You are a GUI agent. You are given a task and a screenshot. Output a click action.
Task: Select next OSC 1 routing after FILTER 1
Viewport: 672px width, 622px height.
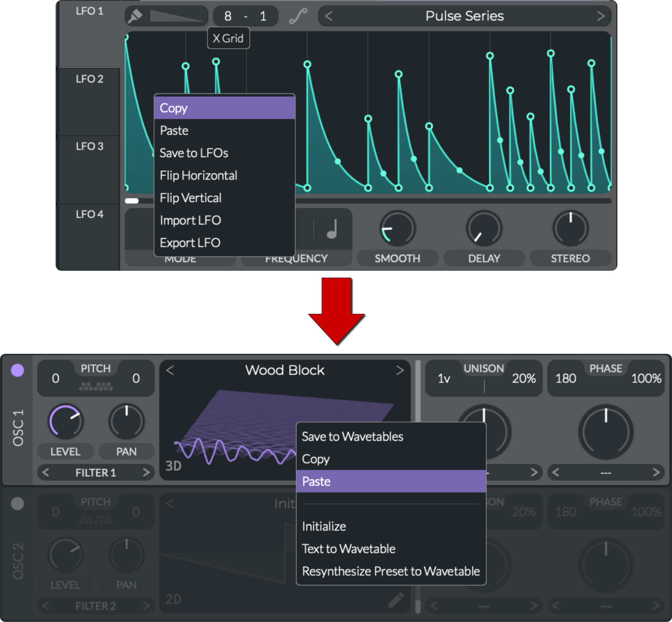click(146, 473)
